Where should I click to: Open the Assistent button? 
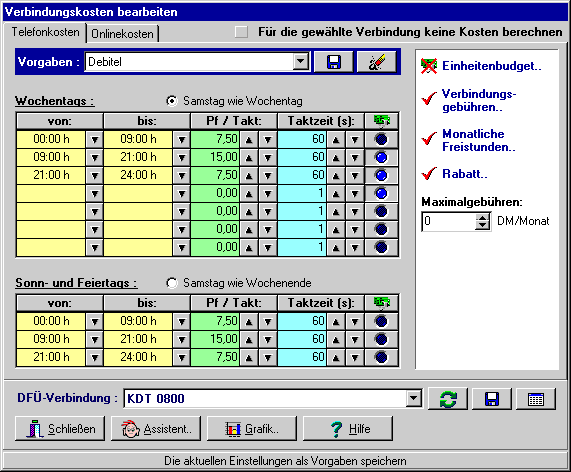(x=156, y=429)
